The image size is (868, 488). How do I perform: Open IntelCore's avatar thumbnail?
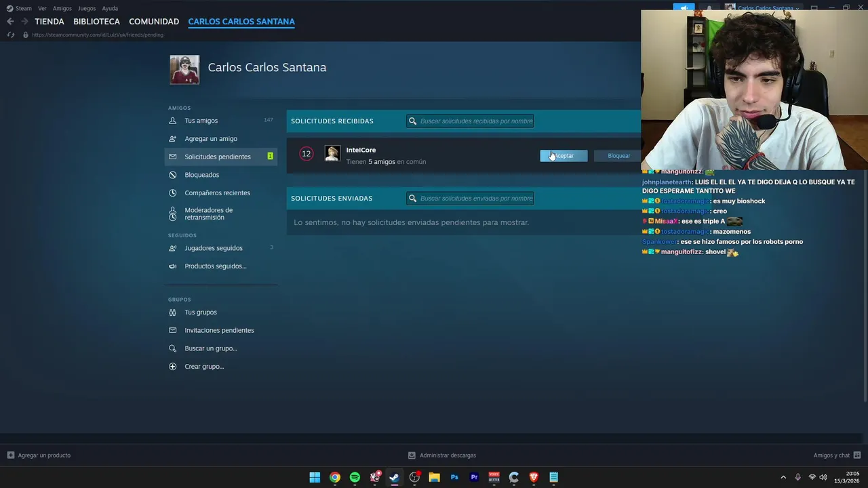(x=332, y=153)
